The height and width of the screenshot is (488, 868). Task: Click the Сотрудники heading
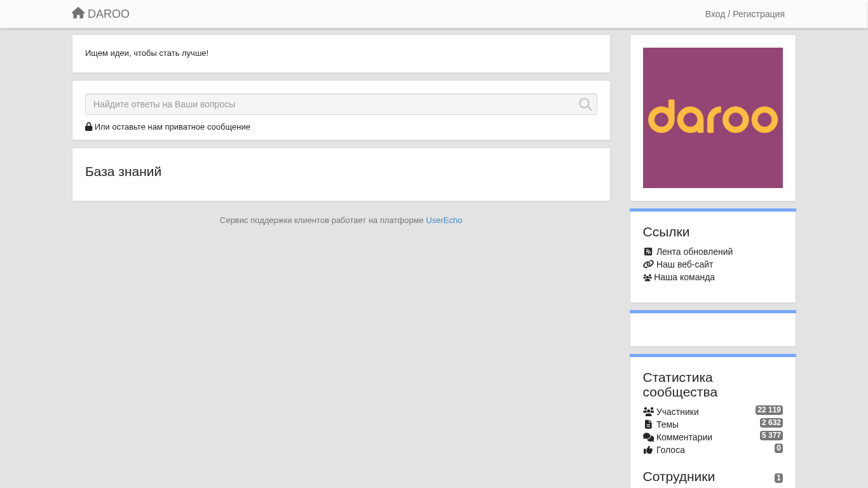[x=679, y=477]
